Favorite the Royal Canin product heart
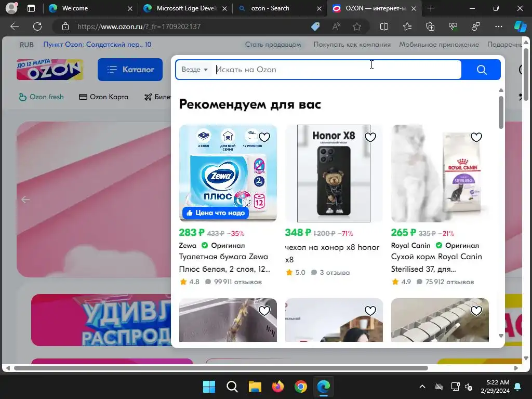Image resolution: width=532 pixels, height=399 pixels. click(x=476, y=137)
